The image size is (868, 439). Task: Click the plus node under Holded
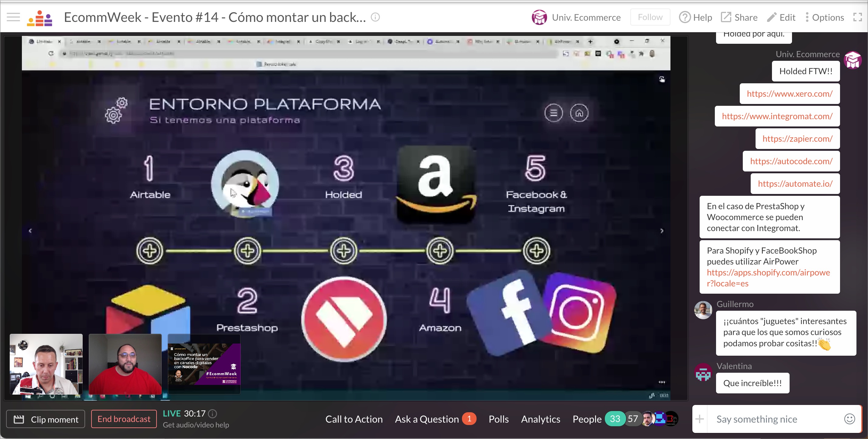pos(343,251)
